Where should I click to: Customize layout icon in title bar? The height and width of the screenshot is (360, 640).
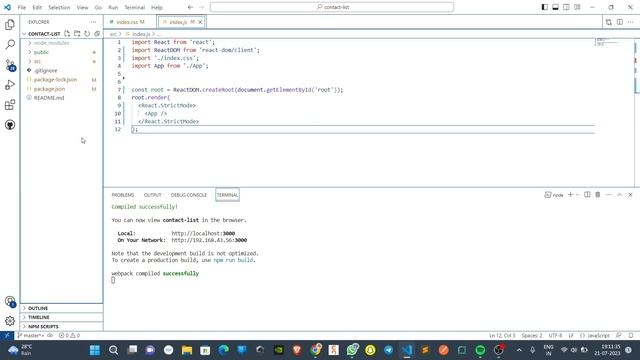(577, 7)
